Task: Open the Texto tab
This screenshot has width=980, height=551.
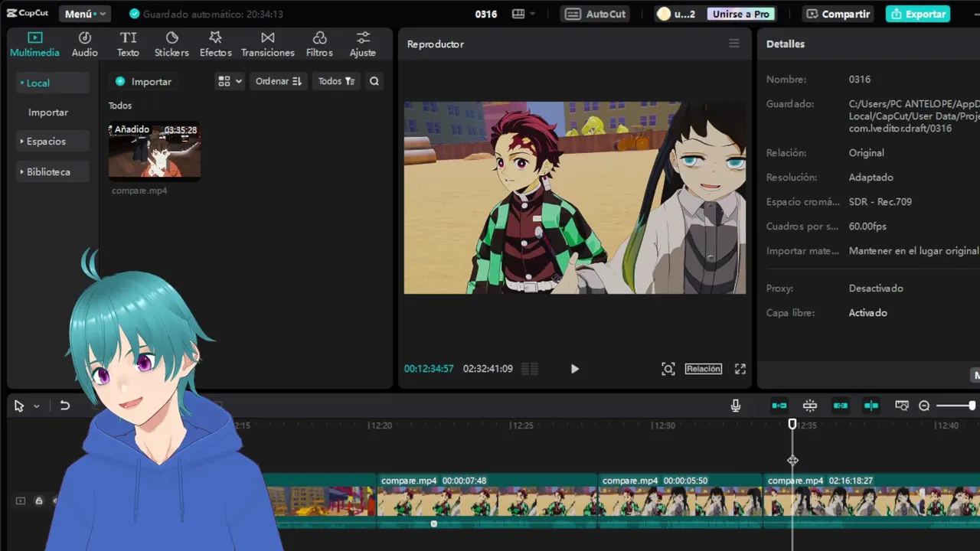Action: (x=128, y=44)
